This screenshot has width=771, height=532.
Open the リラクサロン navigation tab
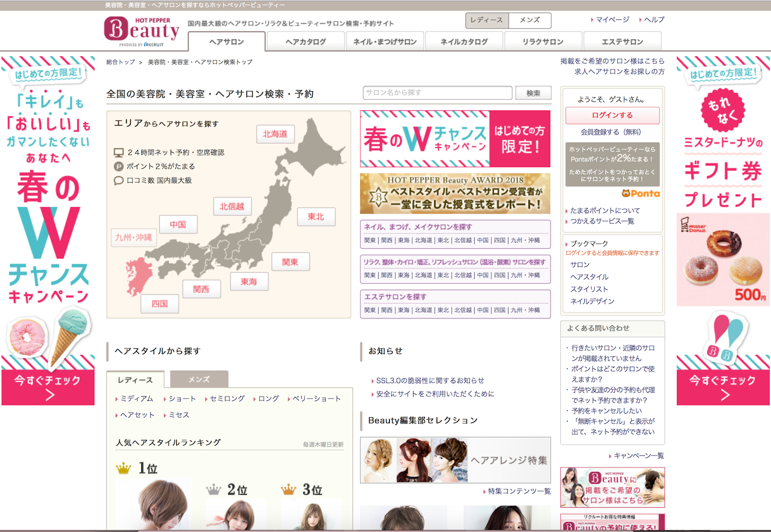[x=543, y=41]
